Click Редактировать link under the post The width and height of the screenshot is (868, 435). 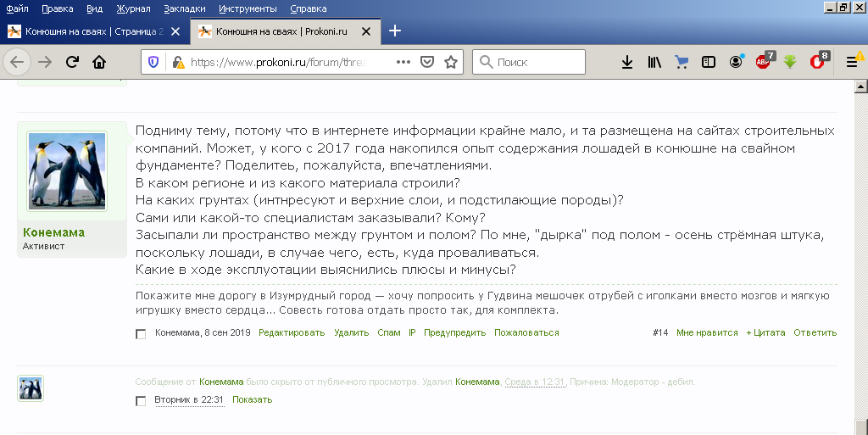tap(292, 332)
